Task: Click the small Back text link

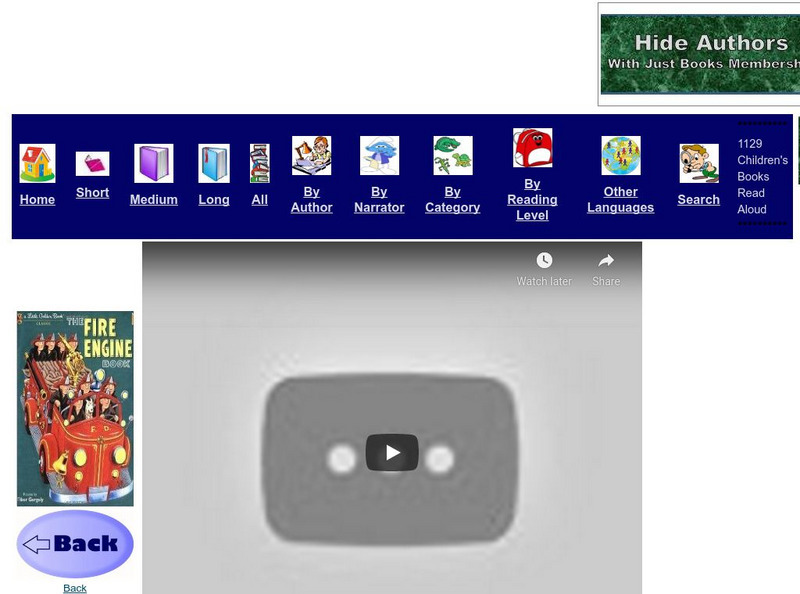Action: point(75,588)
